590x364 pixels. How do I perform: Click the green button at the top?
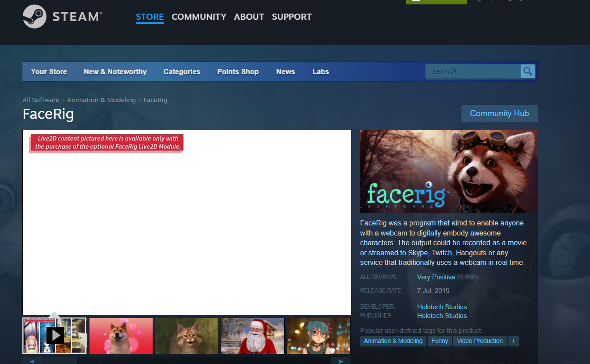pos(436,2)
